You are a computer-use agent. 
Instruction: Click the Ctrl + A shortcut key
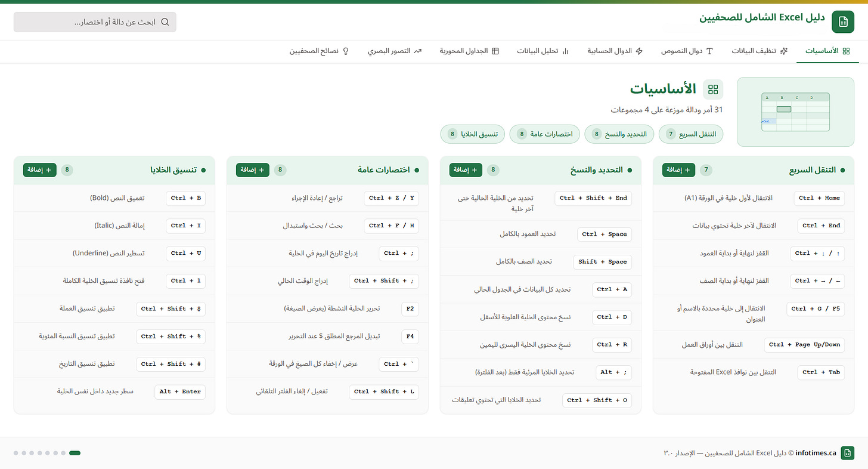coord(612,289)
